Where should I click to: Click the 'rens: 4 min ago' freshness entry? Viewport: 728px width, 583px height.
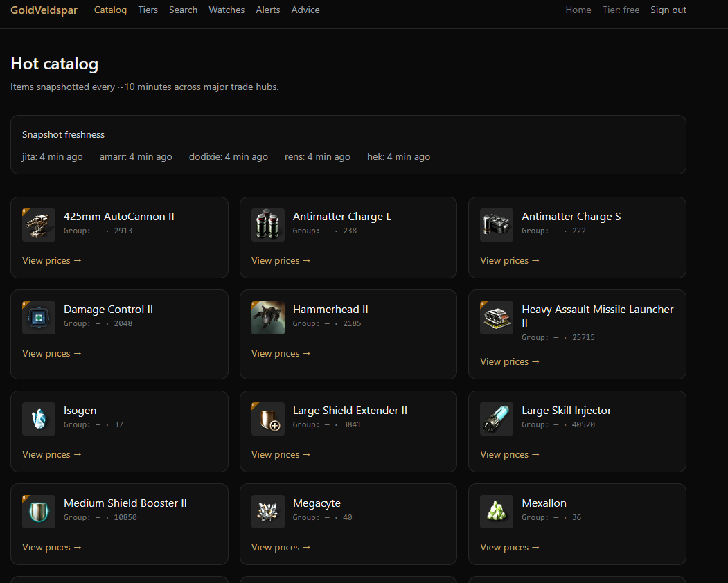[x=317, y=157]
